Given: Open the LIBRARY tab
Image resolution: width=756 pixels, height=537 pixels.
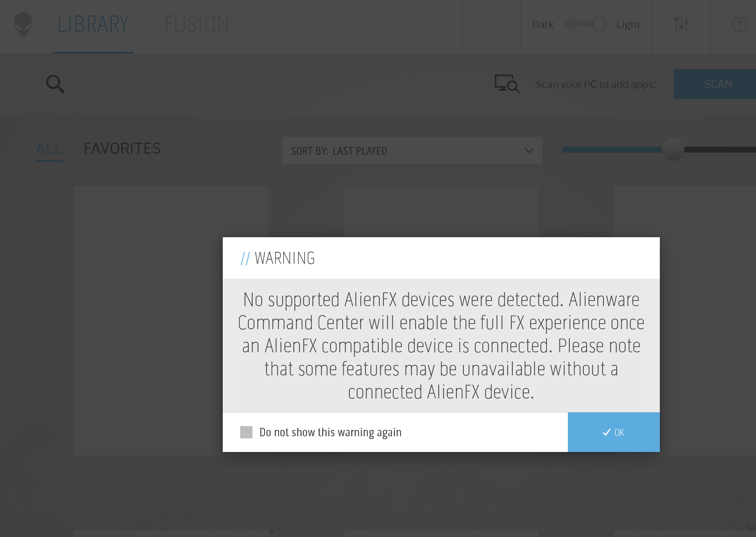Looking at the screenshot, I should click(93, 24).
